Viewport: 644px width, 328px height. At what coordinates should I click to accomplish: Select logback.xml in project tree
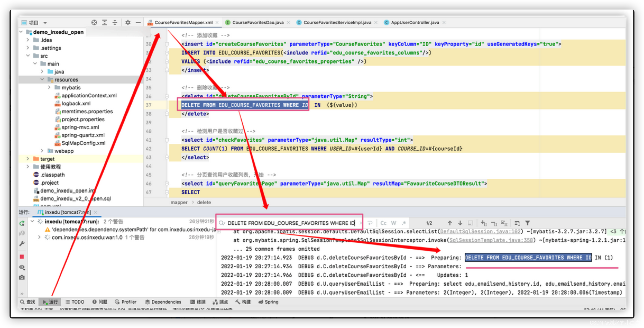[76, 103]
